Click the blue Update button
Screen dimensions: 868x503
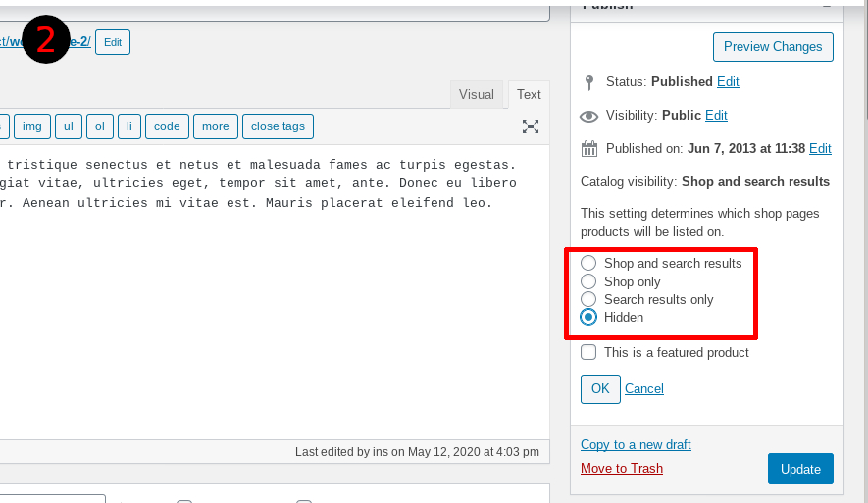coord(800,469)
